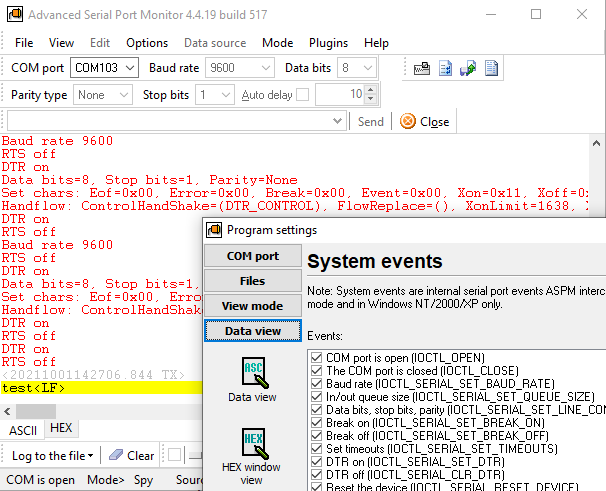Screen dimensions: 606x491
Task: Expand the send text history dropdown
Action: click(x=337, y=121)
